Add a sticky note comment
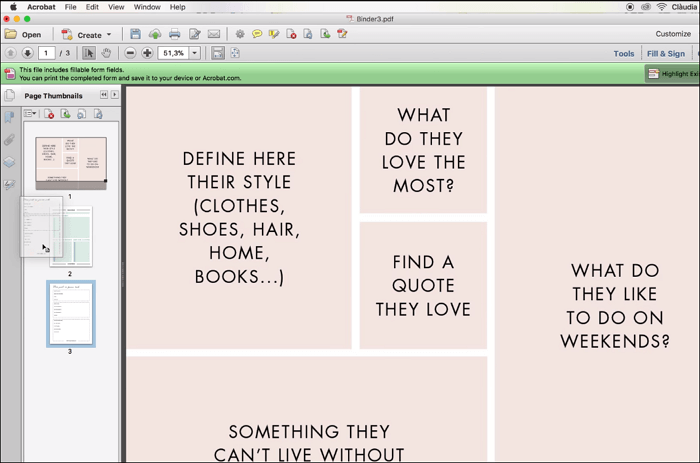700x463 pixels. coord(257,34)
